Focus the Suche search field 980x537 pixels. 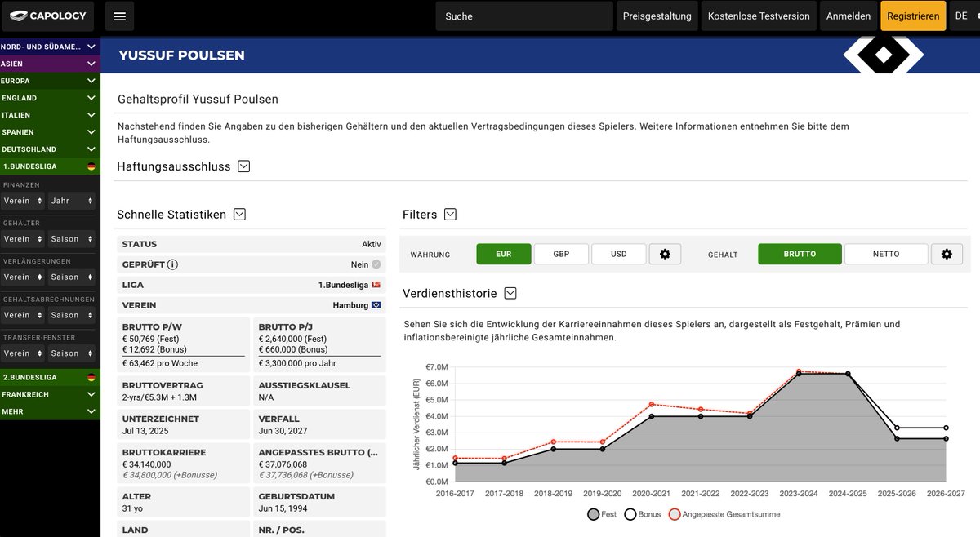coord(524,16)
